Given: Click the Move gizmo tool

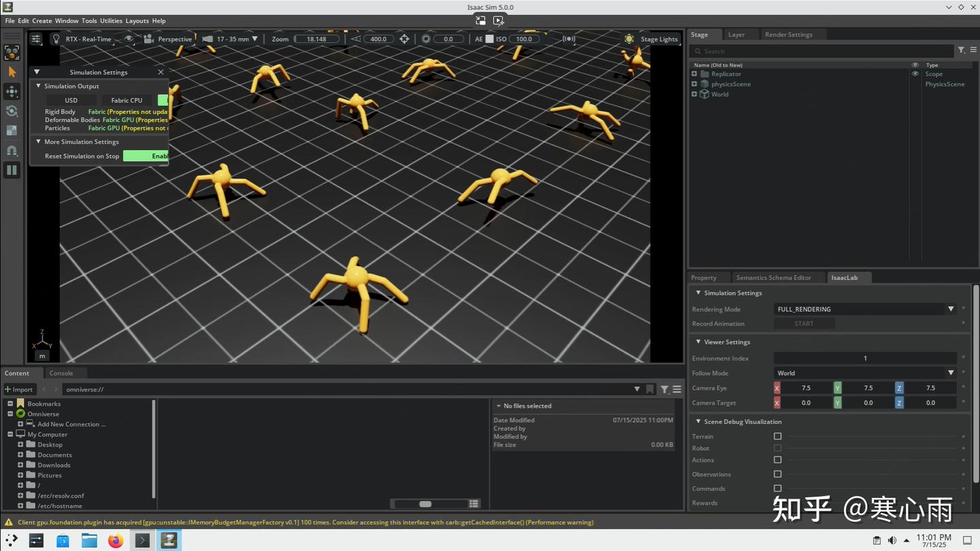Looking at the screenshot, I should 12,91.
